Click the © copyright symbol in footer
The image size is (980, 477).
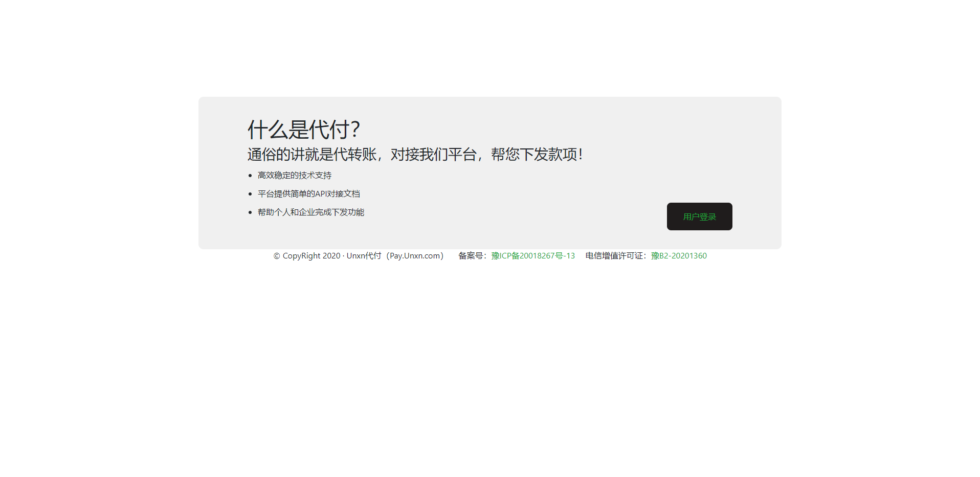(277, 256)
